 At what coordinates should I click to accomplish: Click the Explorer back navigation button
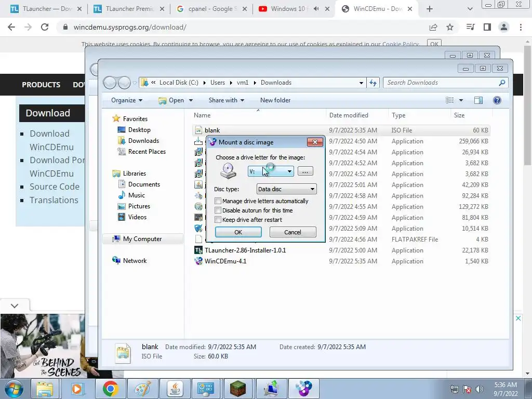110,83
